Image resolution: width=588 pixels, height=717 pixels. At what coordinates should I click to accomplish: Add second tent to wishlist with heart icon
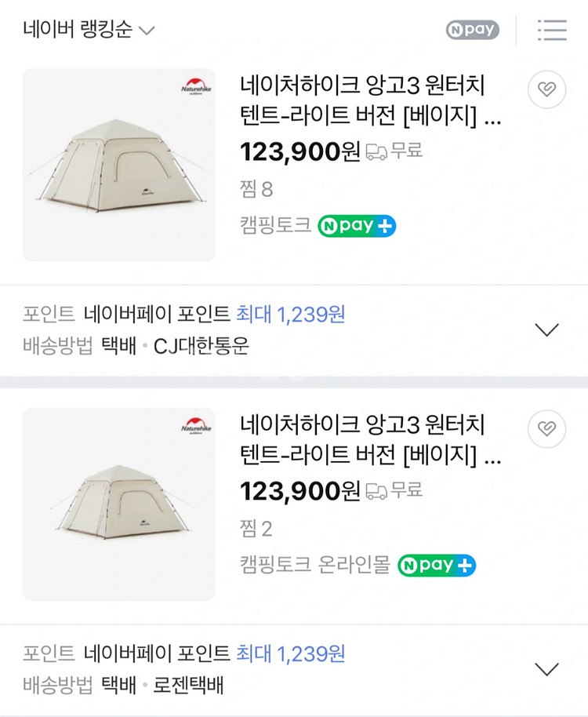pos(547,428)
